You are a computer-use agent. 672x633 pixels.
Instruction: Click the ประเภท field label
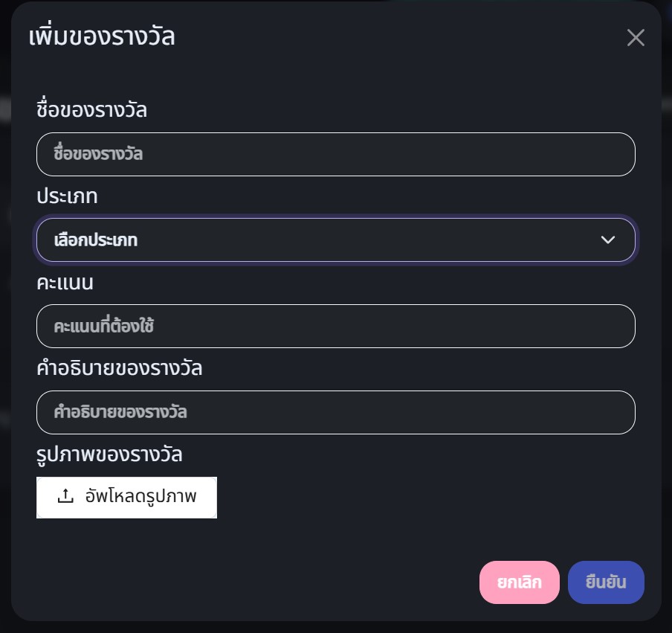coord(67,196)
